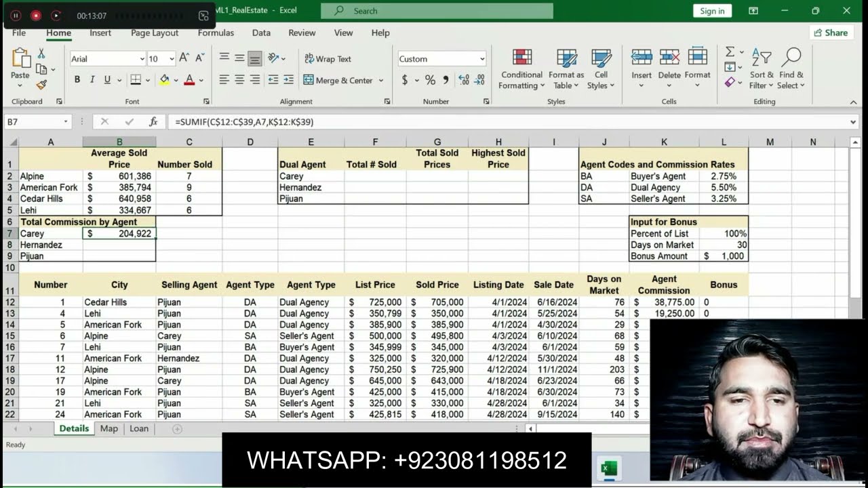Click the AutoSum sigma icon
Image resolution: width=868 pixels, height=488 pixels.
[x=730, y=52]
